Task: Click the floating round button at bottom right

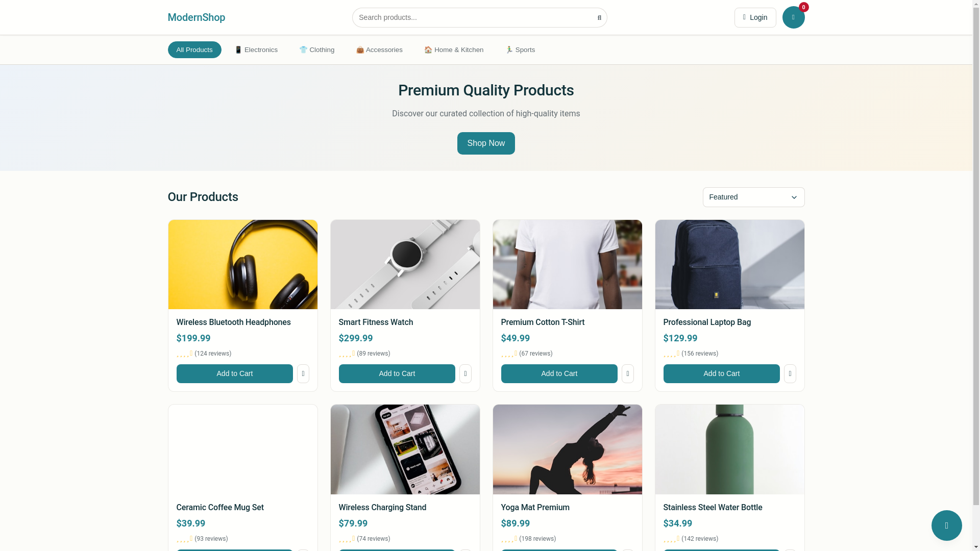Action: (x=946, y=525)
